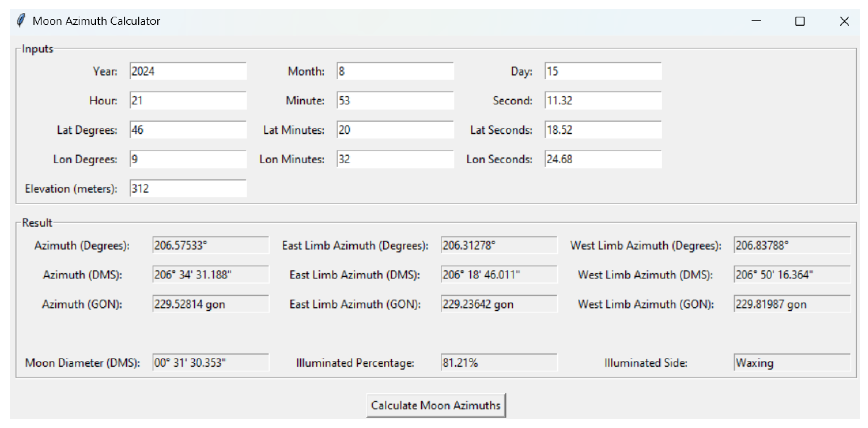
Task: Click the 'Lat Degrees:' label
Action: tap(87, 130)
